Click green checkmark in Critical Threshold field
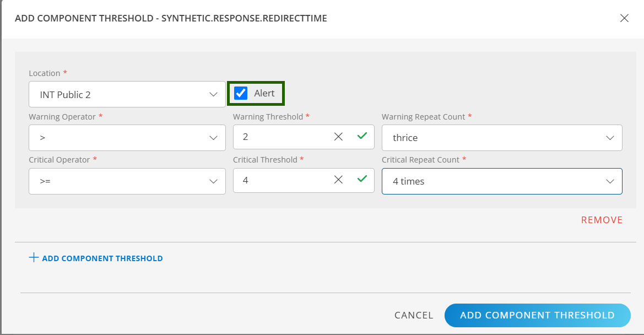The height and width of the screenshot is (335, 644). pyautogui.click(x=362, y=179)
